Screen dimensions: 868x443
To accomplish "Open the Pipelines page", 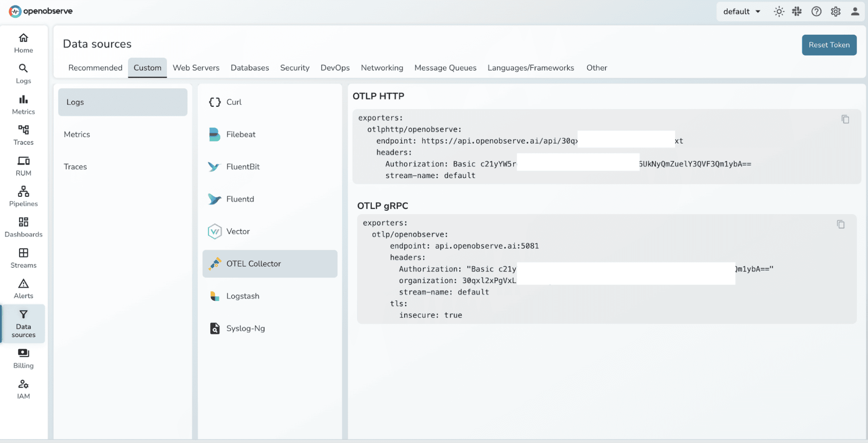I will 23,196.
